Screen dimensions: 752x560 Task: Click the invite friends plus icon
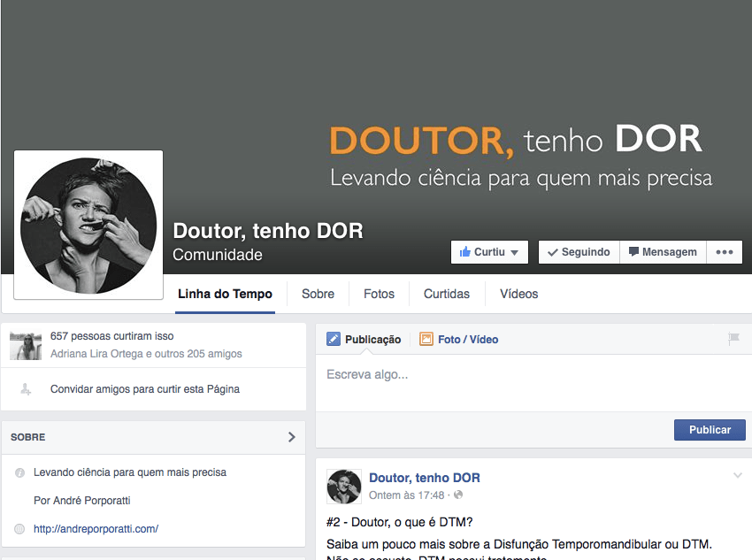pos(26,389)
